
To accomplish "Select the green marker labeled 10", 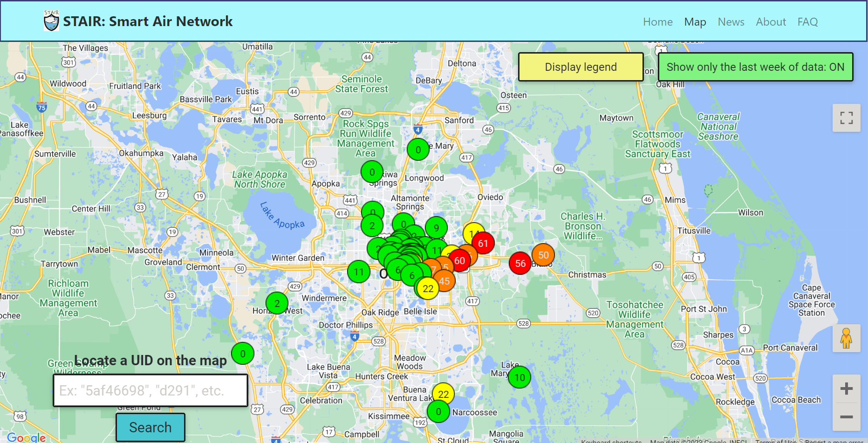I will point(519,377).
